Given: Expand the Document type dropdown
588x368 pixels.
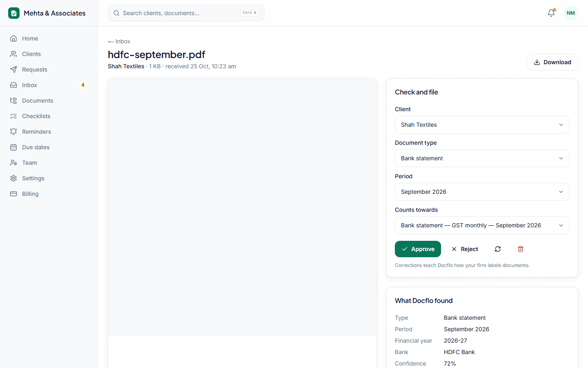Looking at the screenshot, I should pyautogui.click(x=482, y=158).
